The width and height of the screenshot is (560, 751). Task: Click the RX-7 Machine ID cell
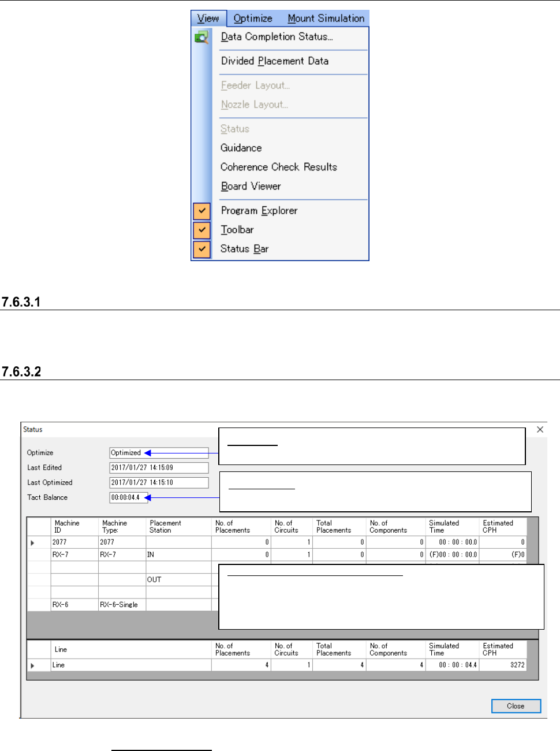pyautogui.click(x=74, y=555)
